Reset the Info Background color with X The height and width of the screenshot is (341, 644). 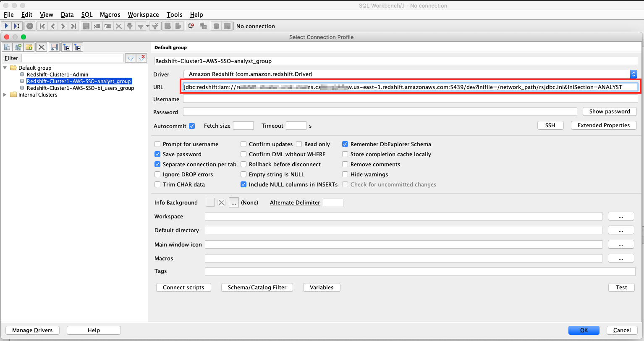click(222, 202)
